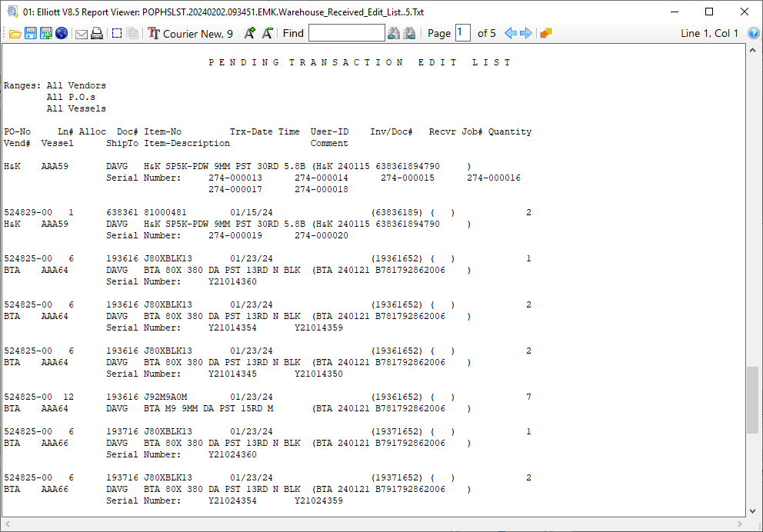This screenshot has width=763, height=532.
Task: Click serial number Y21014345
Action: pyautogui.click(x=232, y=374)
